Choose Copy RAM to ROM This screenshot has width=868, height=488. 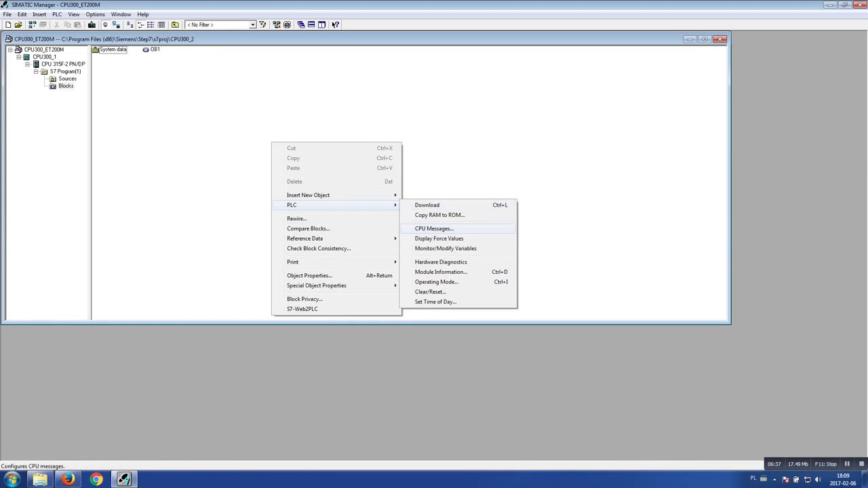coord(458,215)
